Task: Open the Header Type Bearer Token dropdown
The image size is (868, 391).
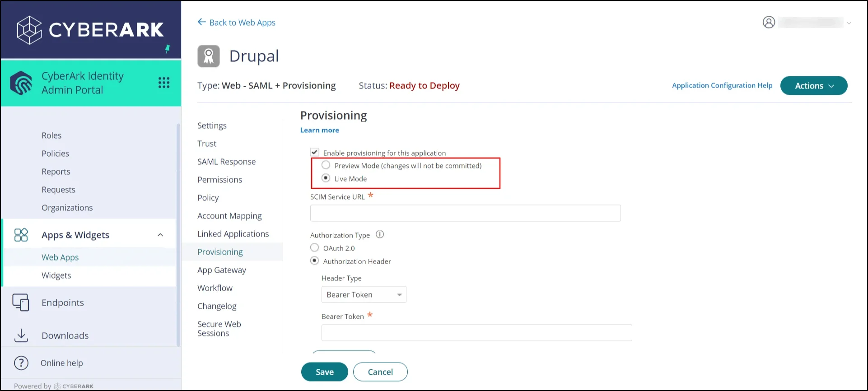Action: (364, 294)
